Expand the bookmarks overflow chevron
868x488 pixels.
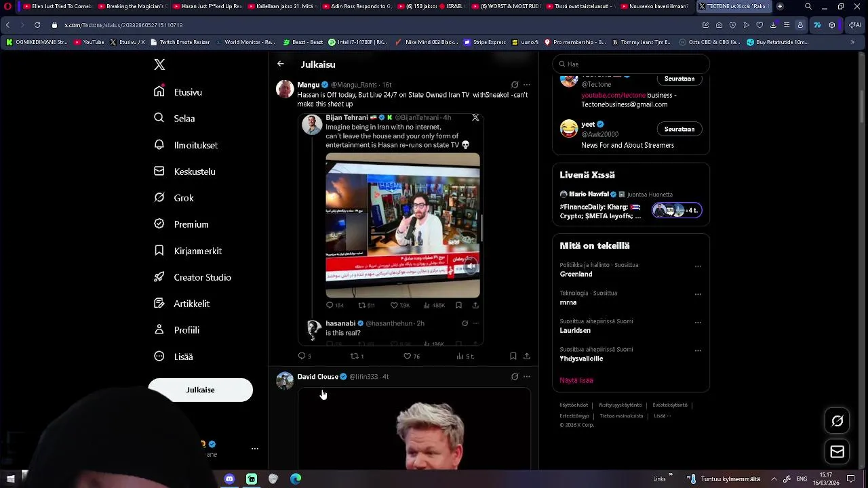[x=852, y=42]
